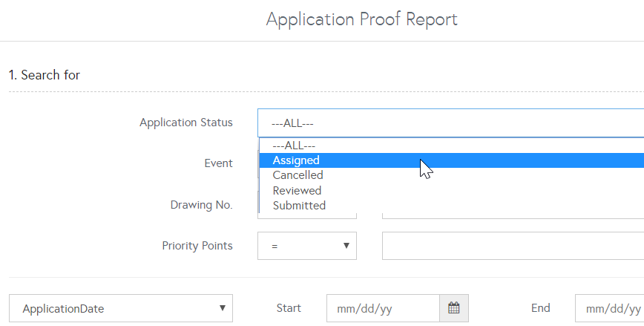Viewport: 644px width, 326px height.
Task: Open the Application Status dropdown box
Action: click(x=450, y=123)
